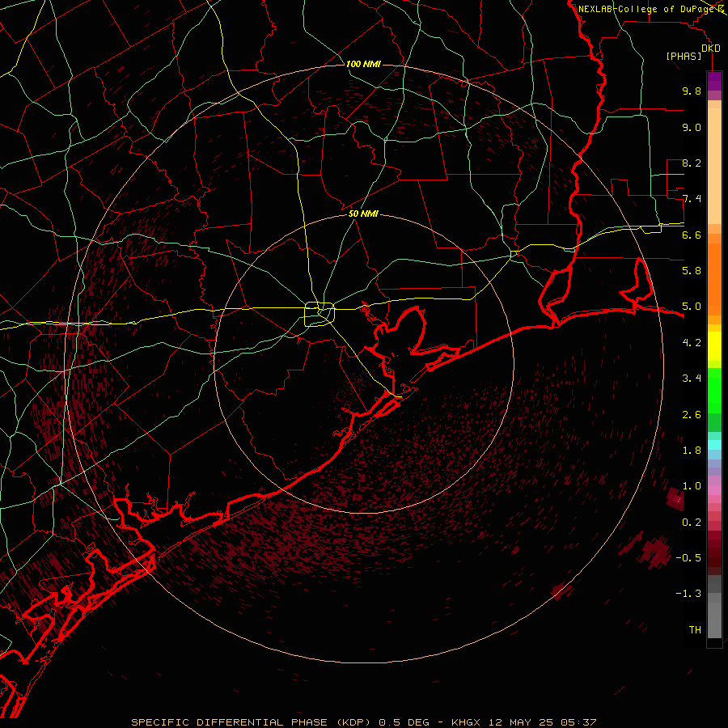Click the 1.8 legend value
This screenshot has height=728, width=728.
tap(692, 451)
